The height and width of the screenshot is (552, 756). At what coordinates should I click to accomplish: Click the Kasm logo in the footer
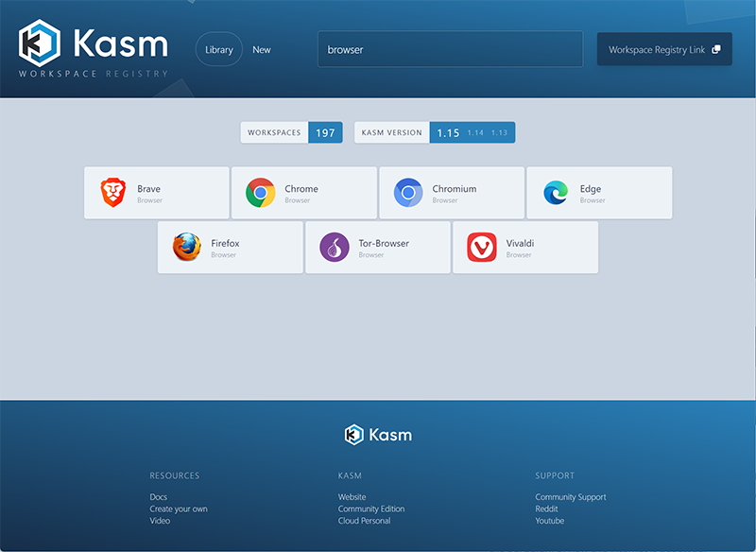pos(378,435)
